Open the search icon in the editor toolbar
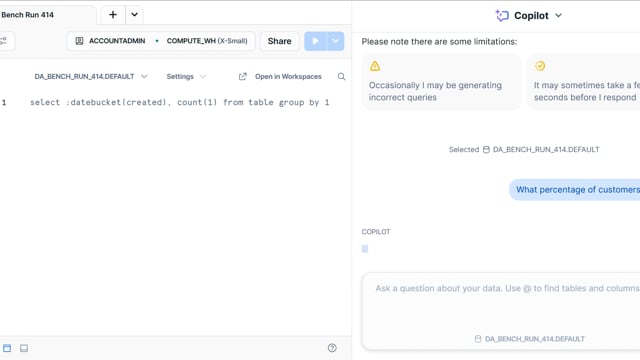 tap(341, 77)
